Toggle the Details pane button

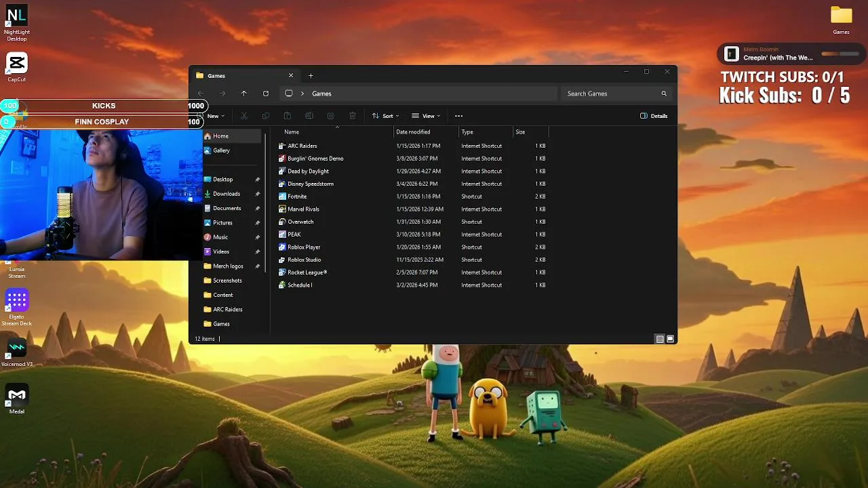click(x=654, y=116)
